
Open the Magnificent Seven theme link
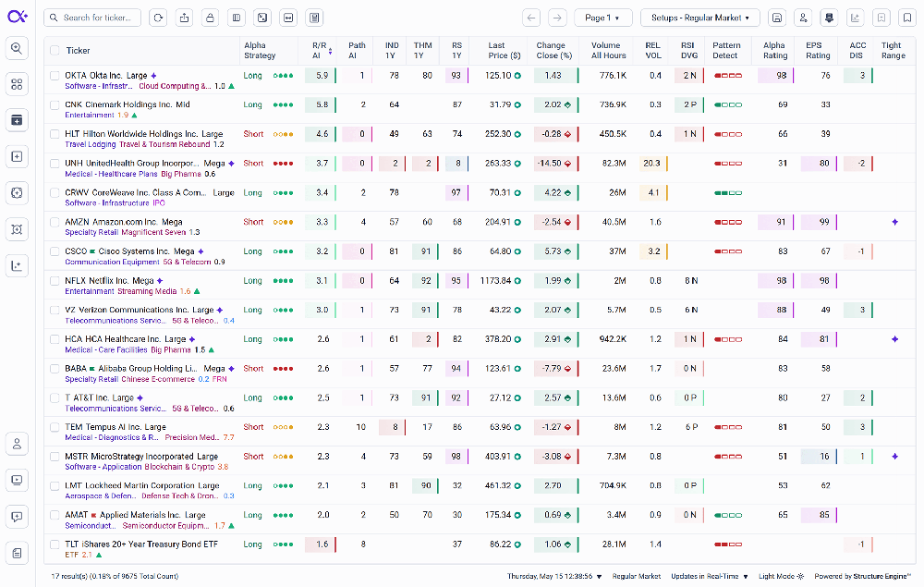click(153, 232)
